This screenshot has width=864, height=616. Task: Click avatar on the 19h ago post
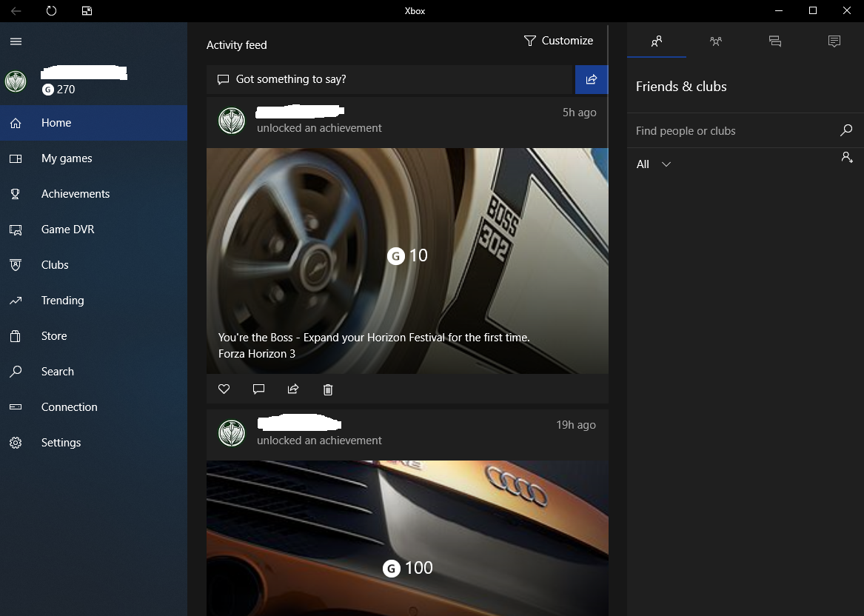point(232,433)
